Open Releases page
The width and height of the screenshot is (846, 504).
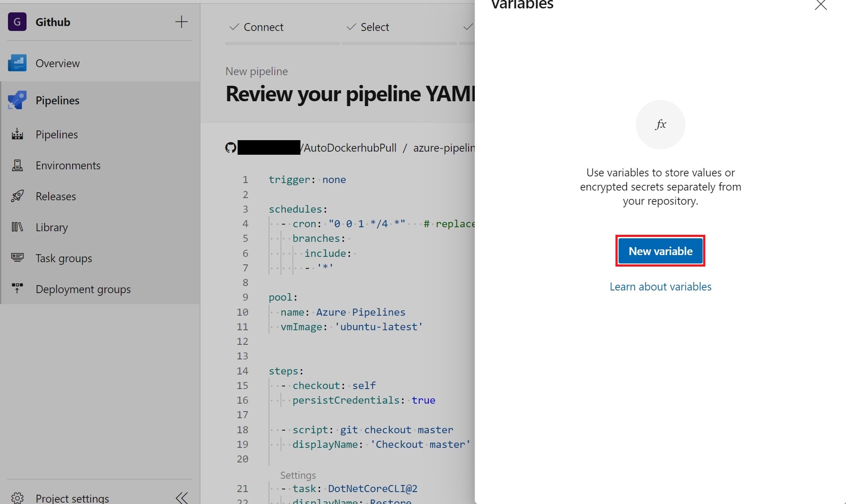click(56, 196)
